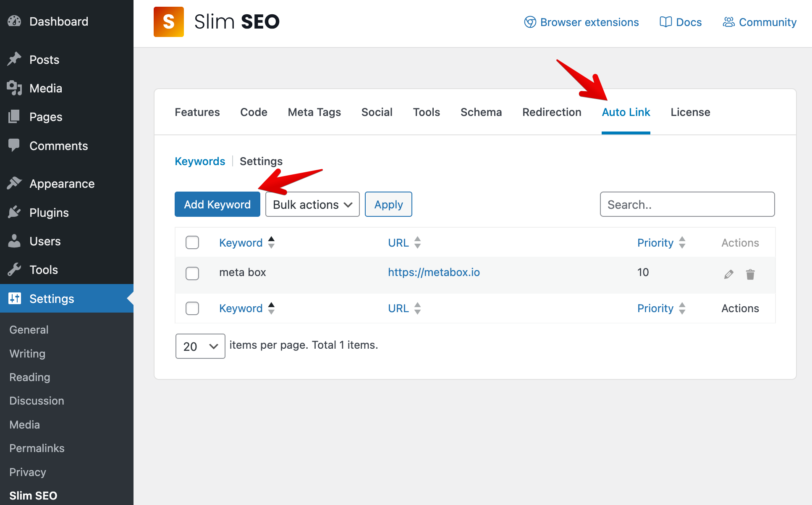Screen dimensions: 812x505
Task: Open the Media icon in admin sidebar
Action: [x=14, y=88]
